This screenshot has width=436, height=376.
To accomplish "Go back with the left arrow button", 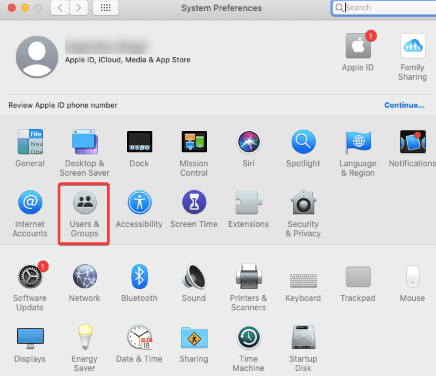I will [60, 8].
